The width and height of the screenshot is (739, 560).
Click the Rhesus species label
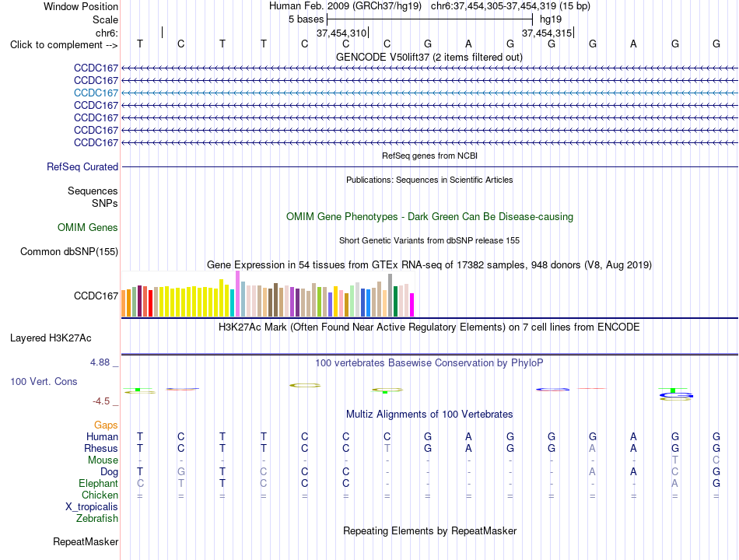tap(101, 448)
